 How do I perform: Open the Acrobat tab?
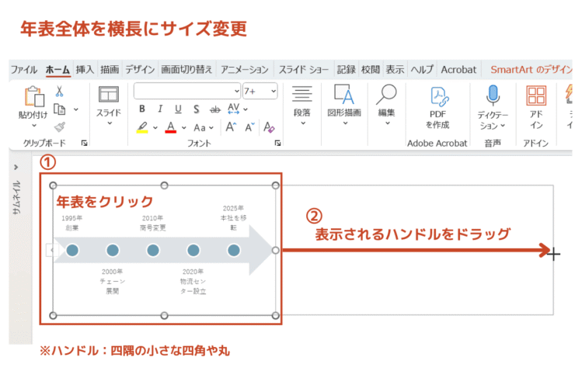[458, 70]
